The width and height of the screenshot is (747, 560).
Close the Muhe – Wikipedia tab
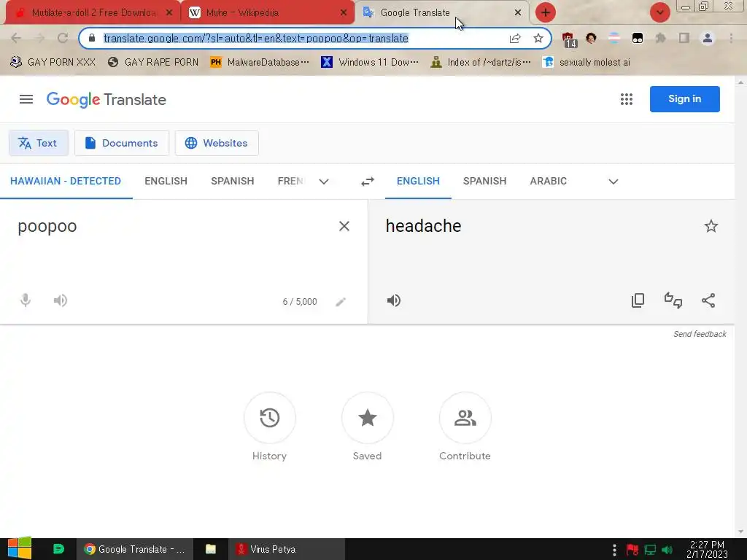point(344,13)
